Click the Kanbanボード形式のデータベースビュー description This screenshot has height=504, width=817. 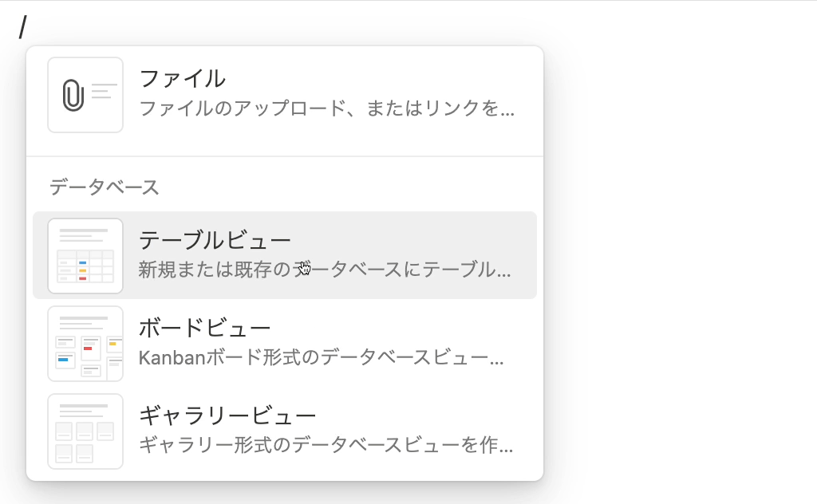(x=322, y=358)
